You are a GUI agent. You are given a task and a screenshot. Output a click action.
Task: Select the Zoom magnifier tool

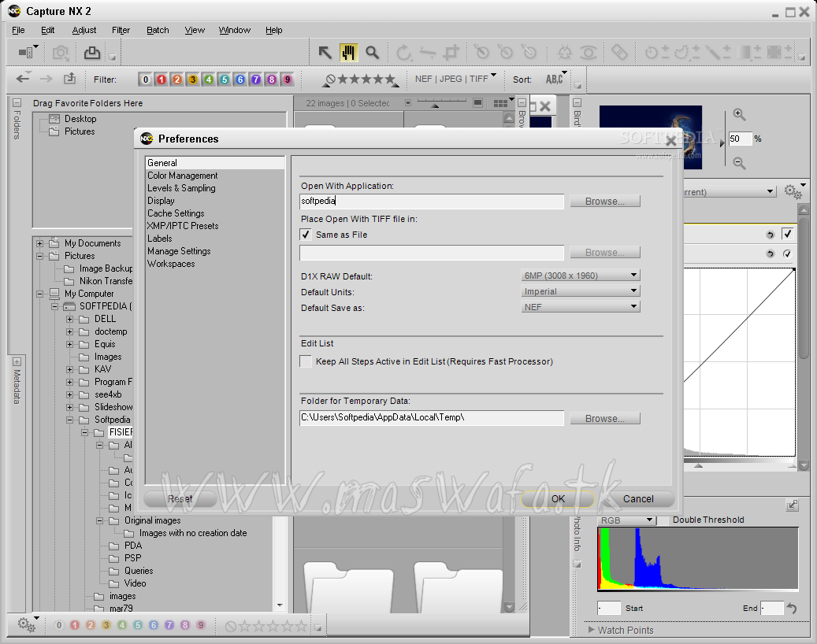[372, 52]
